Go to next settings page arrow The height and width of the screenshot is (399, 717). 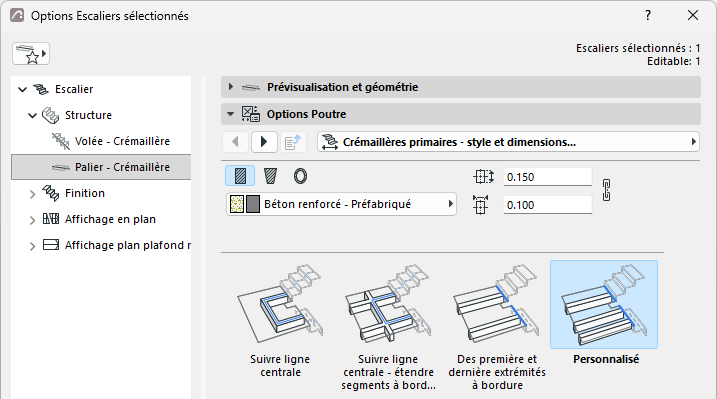pyautogui.click(x=264, y=142)
